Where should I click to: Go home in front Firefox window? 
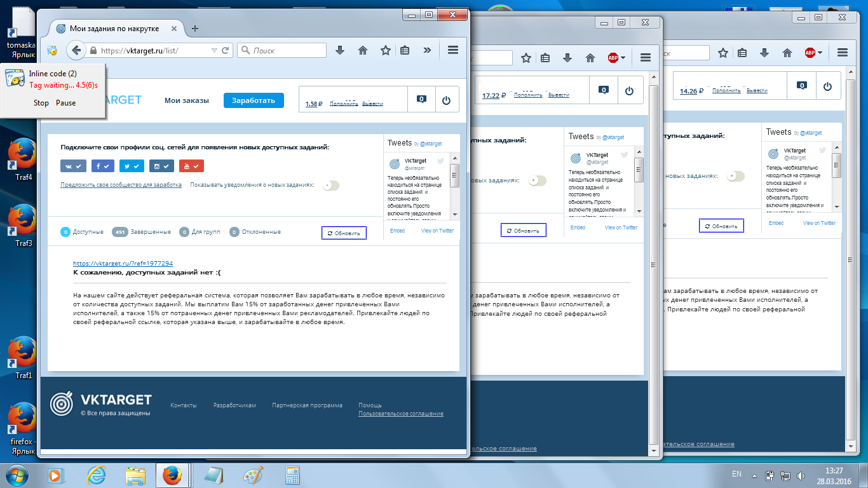[x=363, y=50]
